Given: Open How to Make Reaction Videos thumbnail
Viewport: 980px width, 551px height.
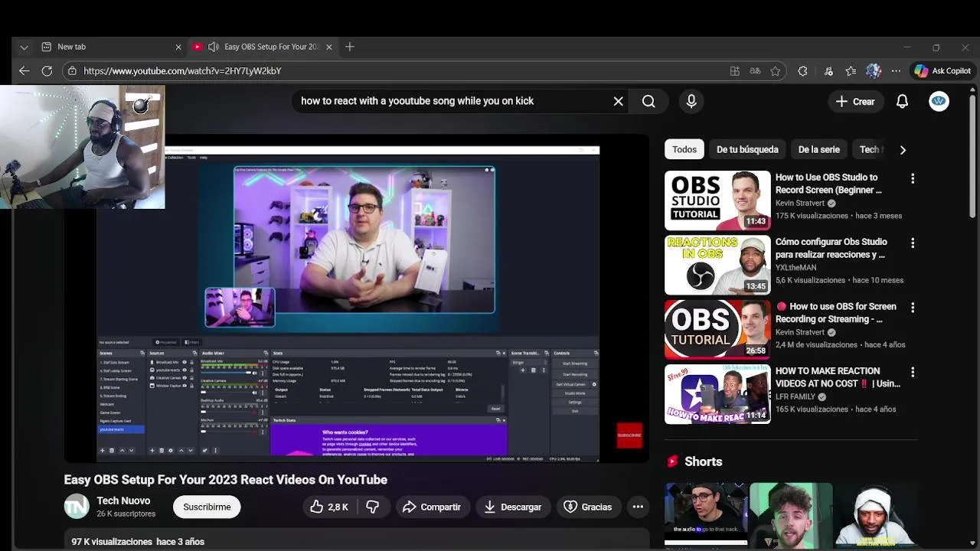Looking at the screenshot, I should pyautogui.click(x=717, y=394).
